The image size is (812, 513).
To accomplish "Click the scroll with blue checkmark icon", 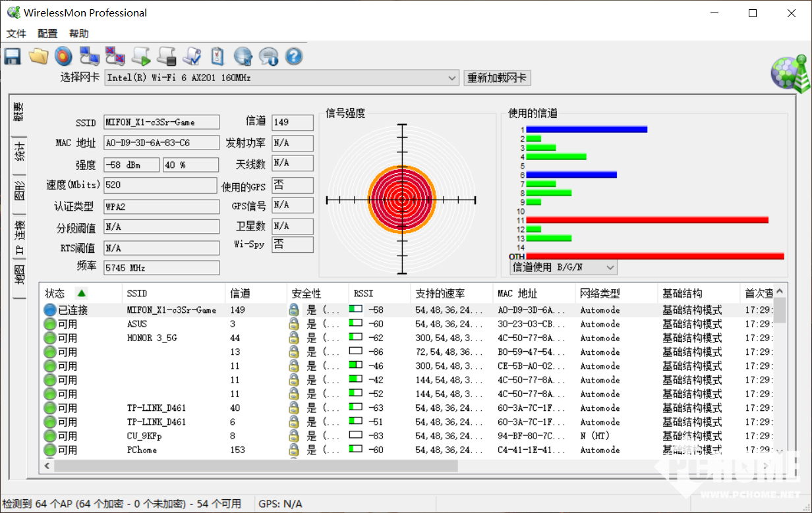I will (192, 57).
